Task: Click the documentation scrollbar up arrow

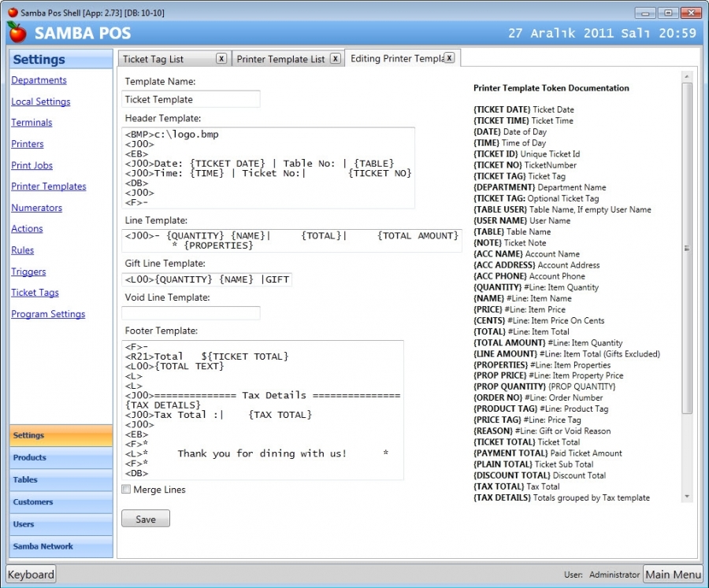Action: click(687, 76)
